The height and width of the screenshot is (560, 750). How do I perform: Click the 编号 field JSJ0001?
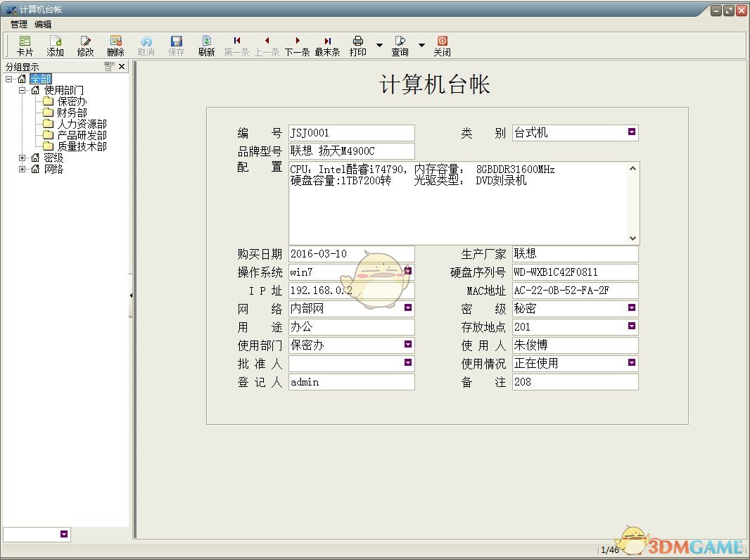(x=352, y=133)
